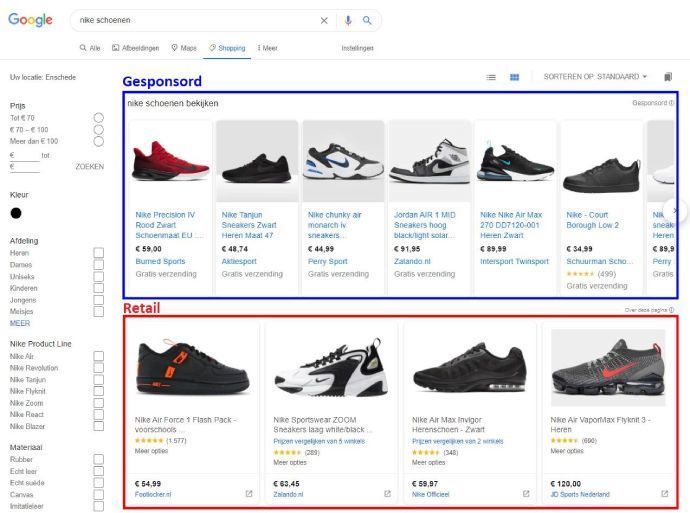Start voice search with the microphone icon
This screenshot has width=690, height=513.
tap(348, 21)
